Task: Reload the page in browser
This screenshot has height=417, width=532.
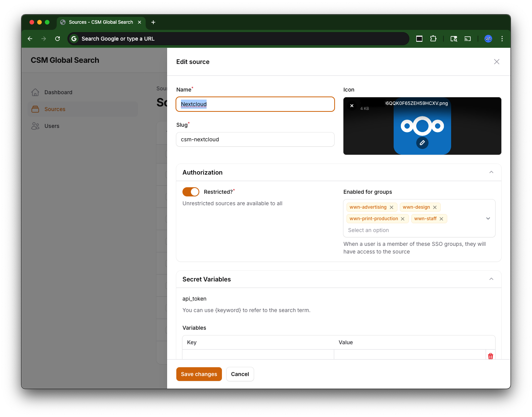Action: tap(57, 39)
